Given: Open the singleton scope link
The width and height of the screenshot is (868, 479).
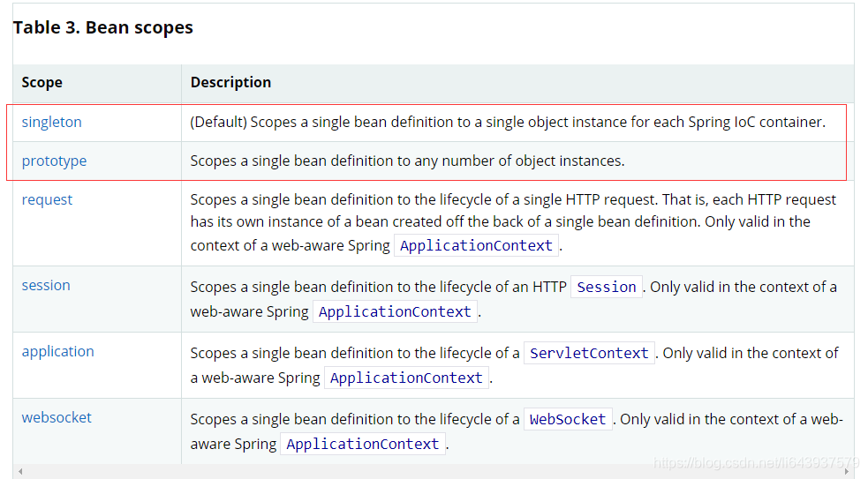Looking at the screenshot, I should pos(51,123).
